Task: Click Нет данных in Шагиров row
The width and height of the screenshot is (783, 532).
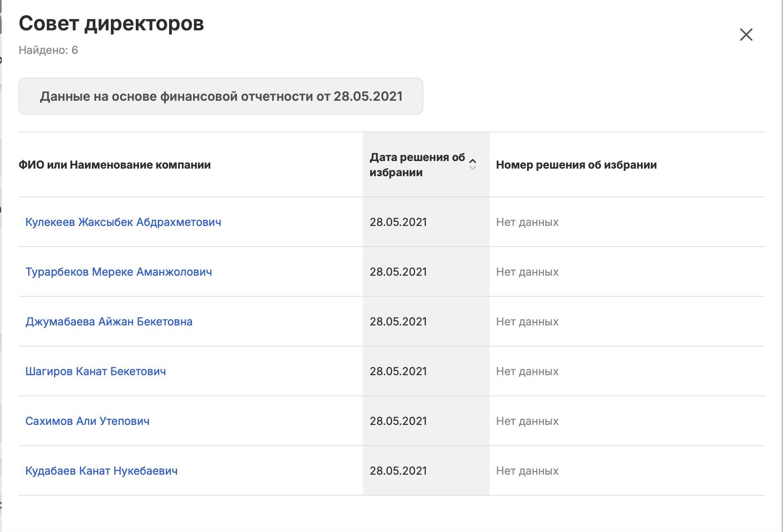Action: [x=527, y=371]
